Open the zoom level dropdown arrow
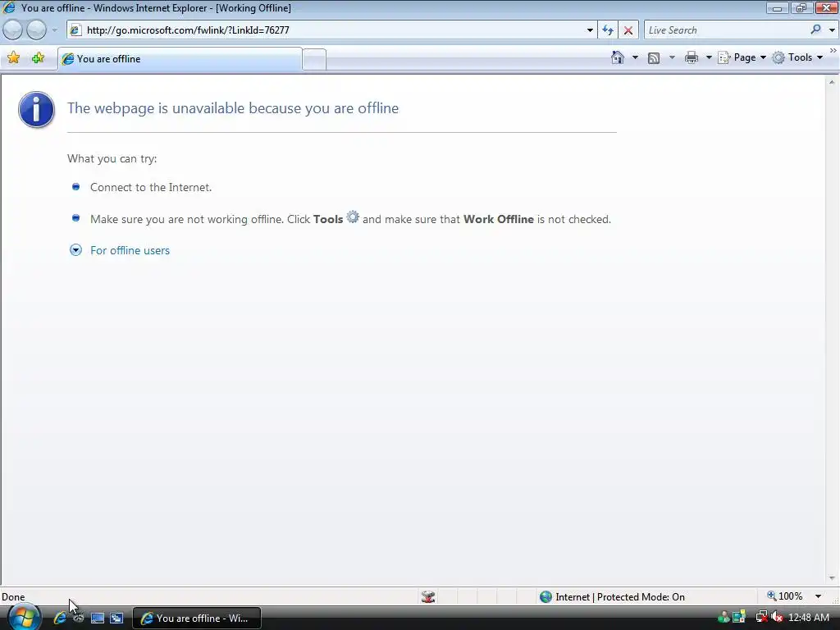The width and height of the screenshot is (840, 630). (x=818, y=596)
